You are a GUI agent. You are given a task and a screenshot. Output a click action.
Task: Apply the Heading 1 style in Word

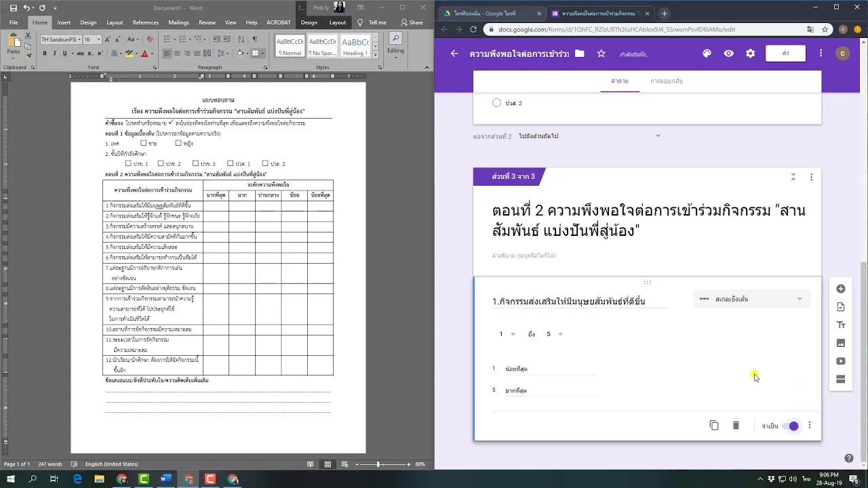tap(355, 45)
